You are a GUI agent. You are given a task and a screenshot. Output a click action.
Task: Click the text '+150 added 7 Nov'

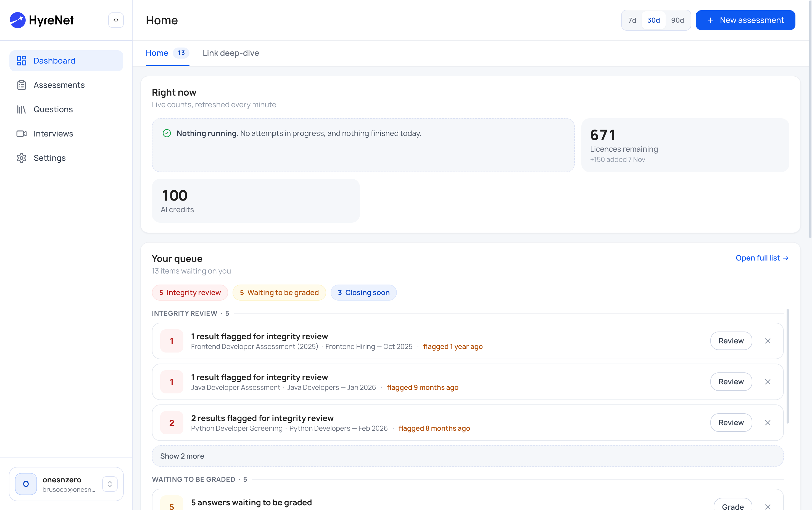(618, 159)
